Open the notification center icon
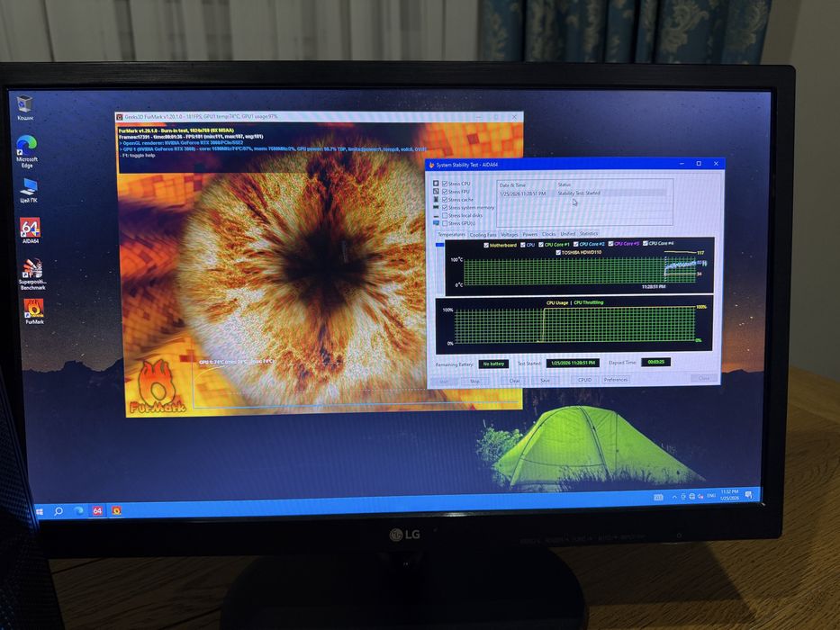Viewport: 840px width, 630px height. click(x=748, y=494)
